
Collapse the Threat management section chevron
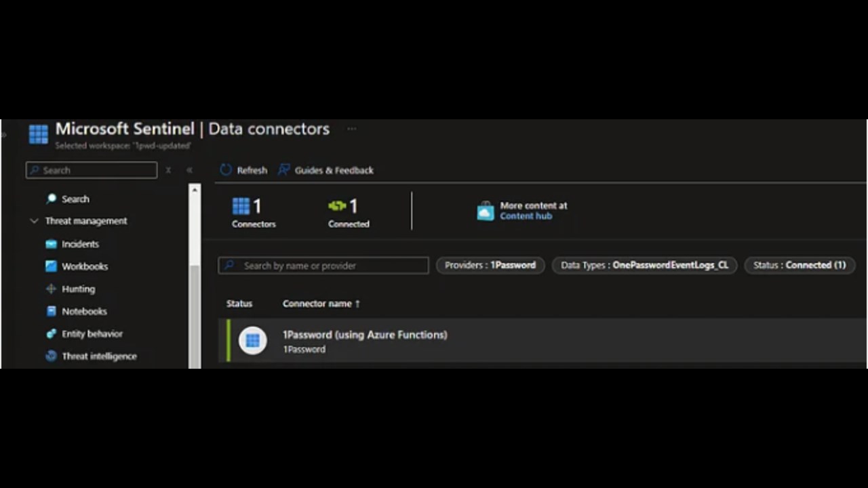(34, 221)
